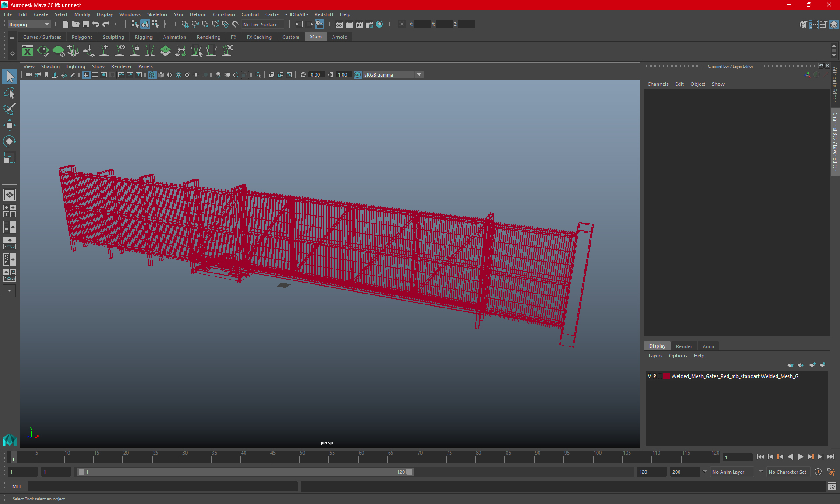
Task: Open the Rigging menu set dropdown
Action: coord(29,24)
